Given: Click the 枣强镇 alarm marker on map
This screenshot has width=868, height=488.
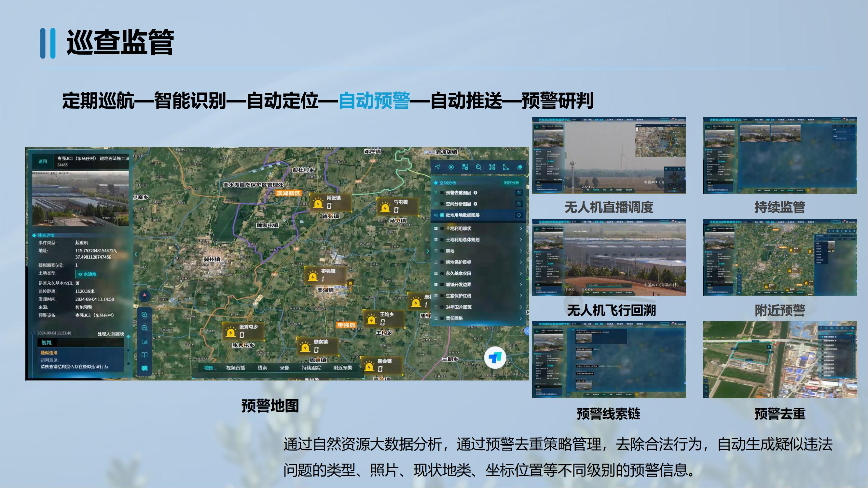Looking at the screenshot, I should (x=313, y=277).
